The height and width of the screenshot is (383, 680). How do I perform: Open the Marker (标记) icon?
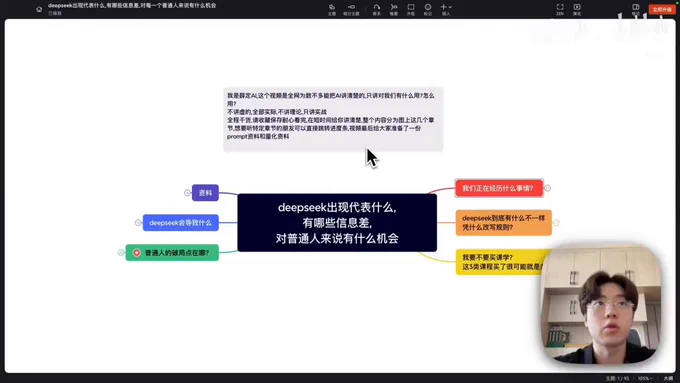[x=428, y=9]
